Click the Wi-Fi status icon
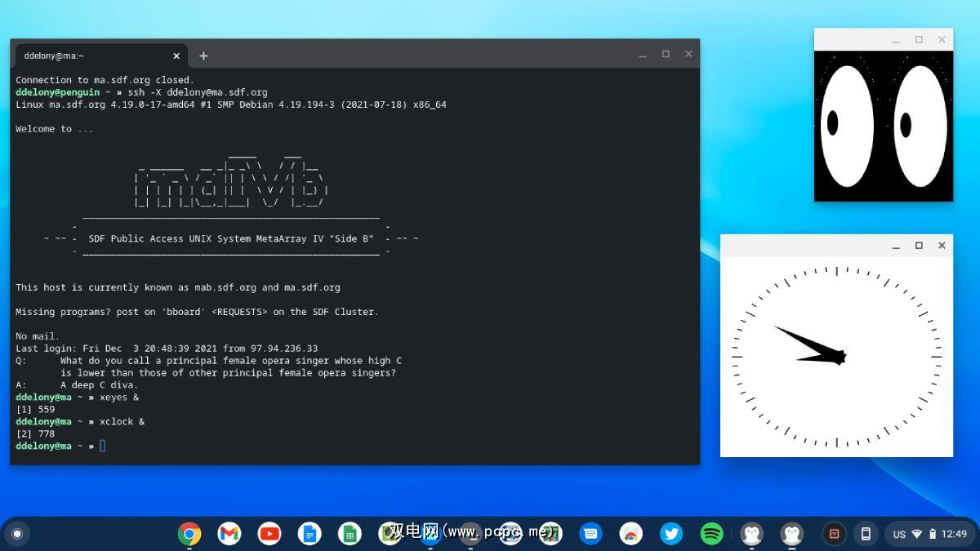Viewport: 980px width, 551px height. 917,534
